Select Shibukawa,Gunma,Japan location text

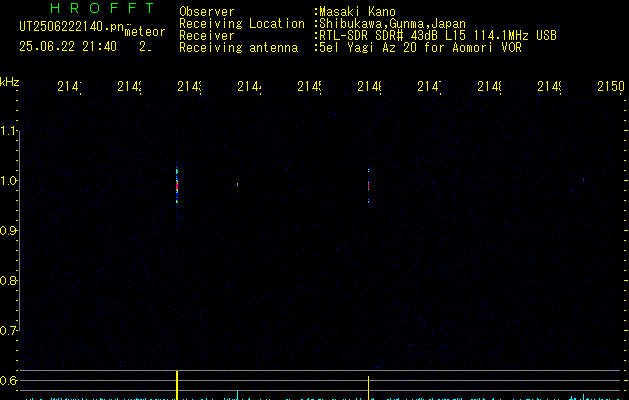coord(392,24)
